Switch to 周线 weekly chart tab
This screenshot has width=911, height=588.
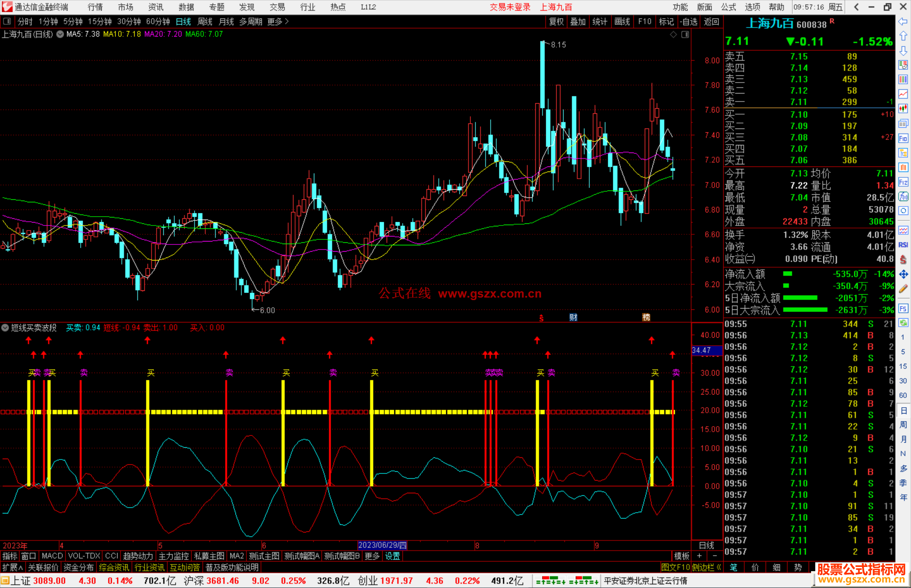[x=205, y=21]
